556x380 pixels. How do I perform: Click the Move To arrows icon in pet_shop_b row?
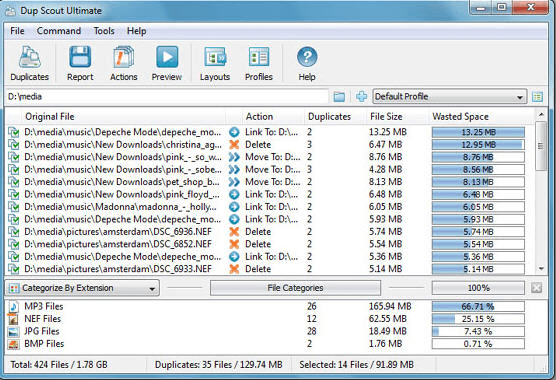point(234,182)
